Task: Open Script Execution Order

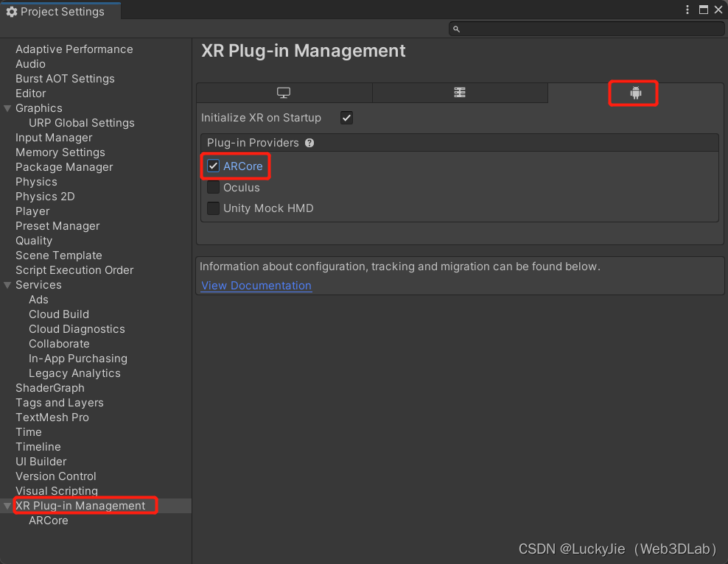Action: (x=74, y=270)
